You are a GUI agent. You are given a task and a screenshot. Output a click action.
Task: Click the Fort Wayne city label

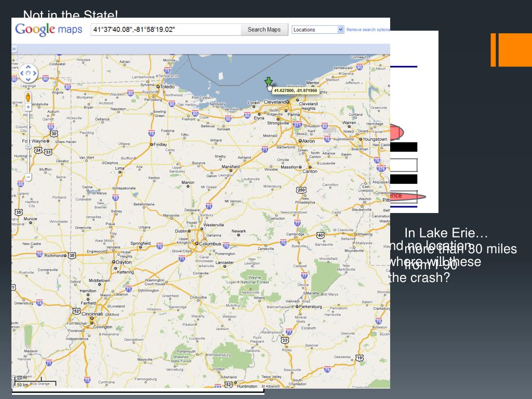pos(34,141)
